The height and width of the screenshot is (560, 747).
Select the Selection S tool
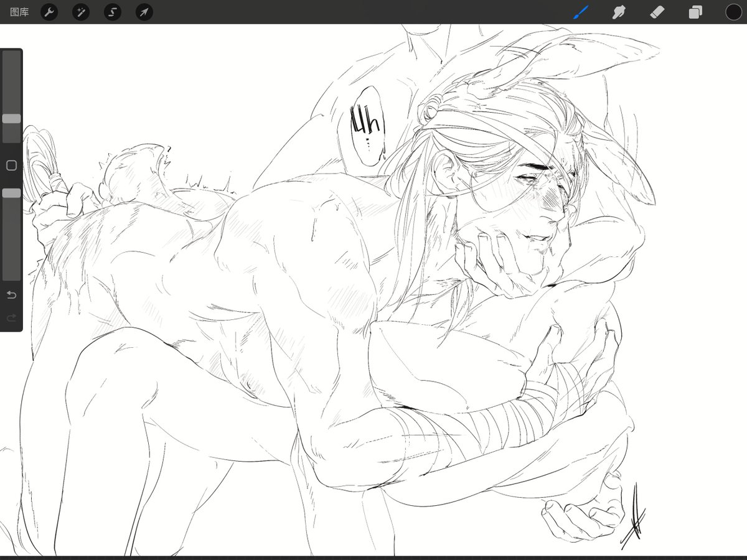pos(113,12)
